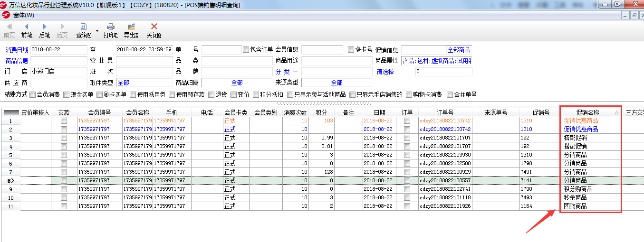Image resolution: width=644 pixels, height=242 pixels.
Task: Toggle the 积分抵扣 checkbox
Action: 256,94
